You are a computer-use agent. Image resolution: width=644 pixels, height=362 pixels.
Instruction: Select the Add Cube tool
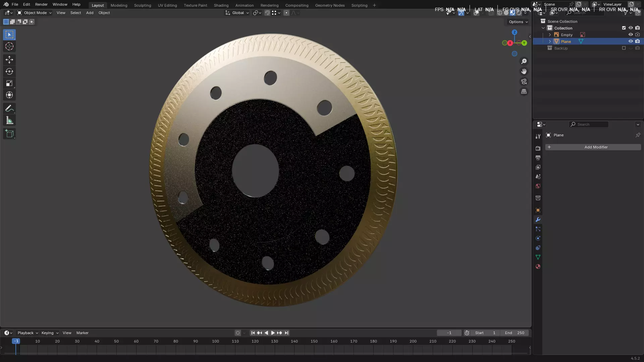coord(9,134)
